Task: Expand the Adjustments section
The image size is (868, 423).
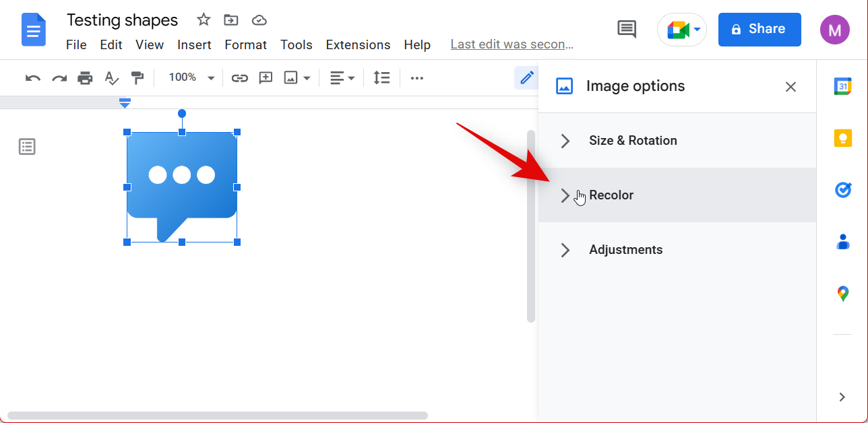Action: pyautogui.click(x=677, y=250)
